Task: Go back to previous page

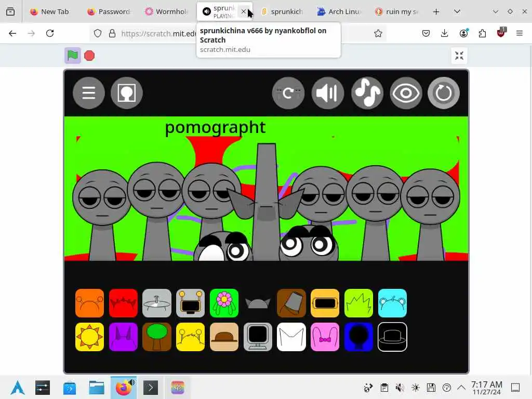Action: click(12, 33)
